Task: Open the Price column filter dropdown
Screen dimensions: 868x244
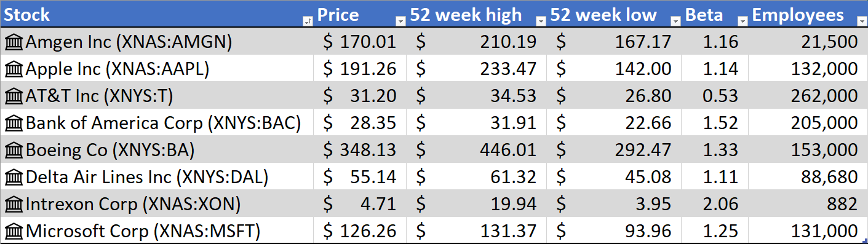Action: tap(400, 22)
